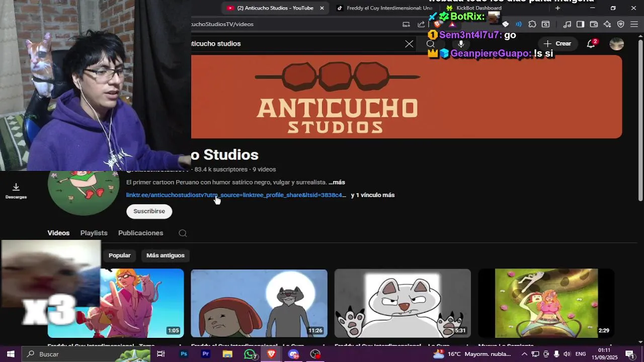Open Premiere Pro from the taskbar
The height and width of the screenshot is (362, 644).
tap(205, 354)
